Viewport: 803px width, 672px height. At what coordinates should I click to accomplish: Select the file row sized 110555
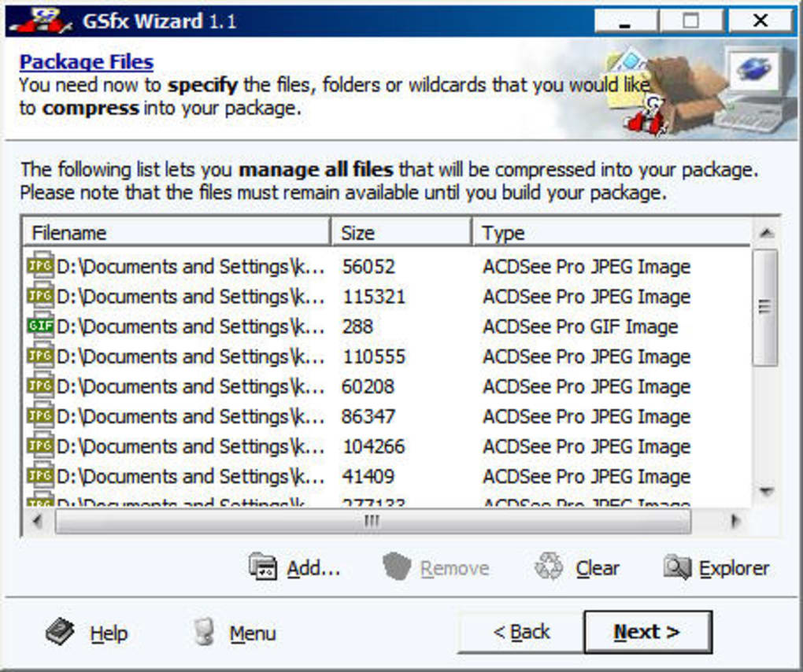(387, 356)
